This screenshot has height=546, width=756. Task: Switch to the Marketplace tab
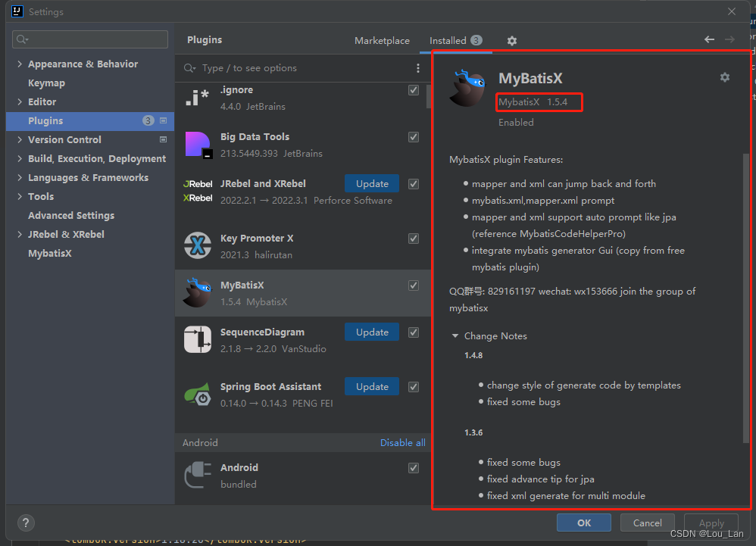[382, 41]
